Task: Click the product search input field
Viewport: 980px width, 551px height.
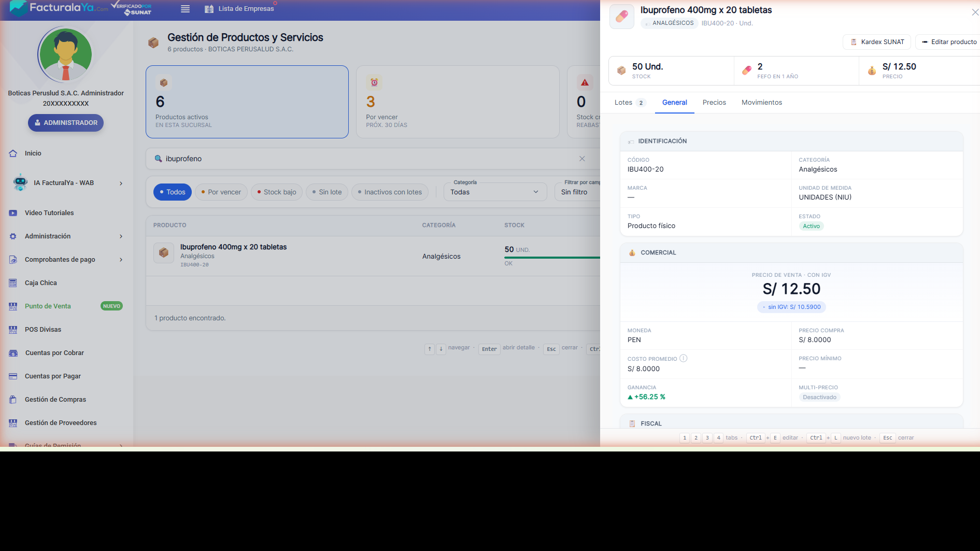Action: coord(370,159)
